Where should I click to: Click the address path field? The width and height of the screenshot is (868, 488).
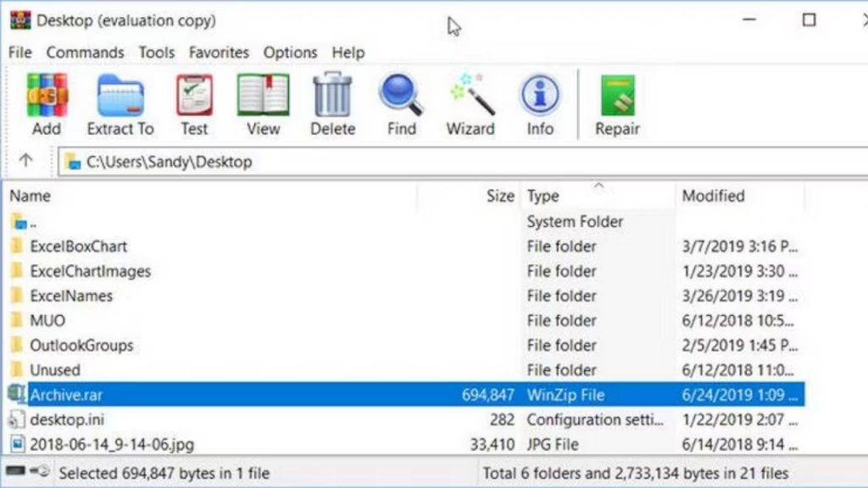424,162
